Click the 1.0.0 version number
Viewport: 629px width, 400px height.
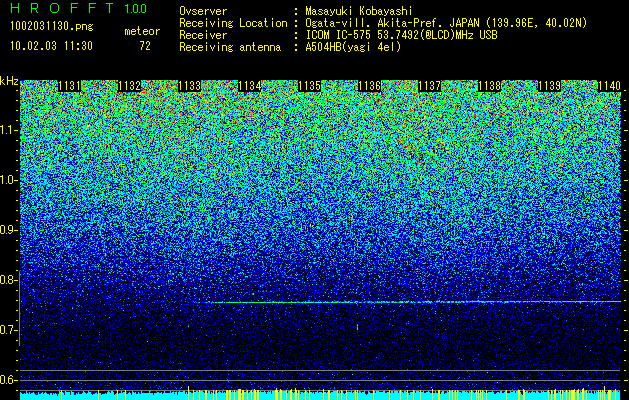tap(136, 9)
